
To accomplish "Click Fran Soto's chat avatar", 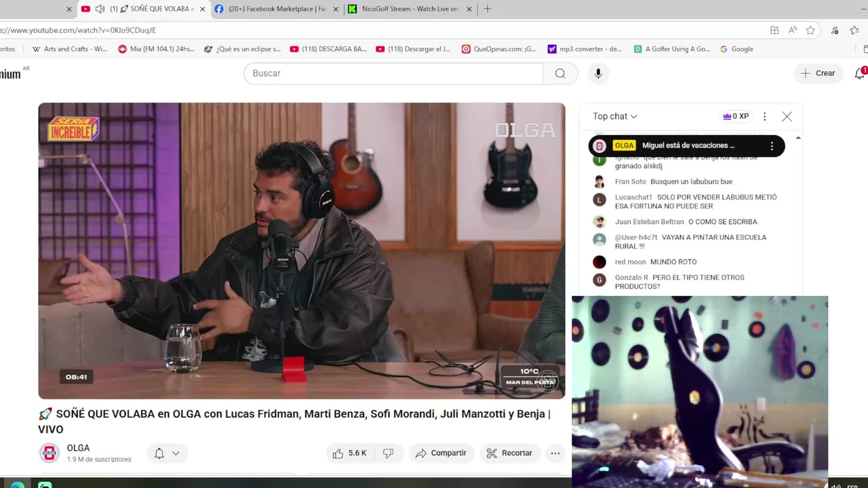I will (599, 182).
